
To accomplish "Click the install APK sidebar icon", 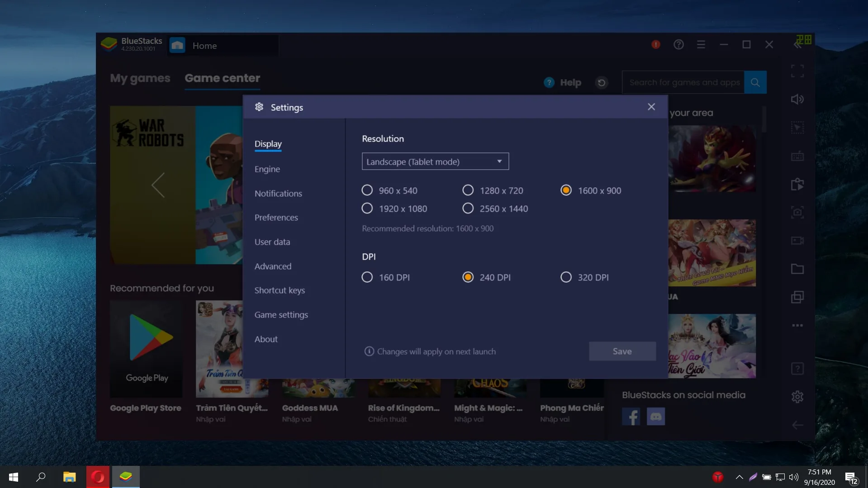I will pyautogui.click(x=797, y=185).
